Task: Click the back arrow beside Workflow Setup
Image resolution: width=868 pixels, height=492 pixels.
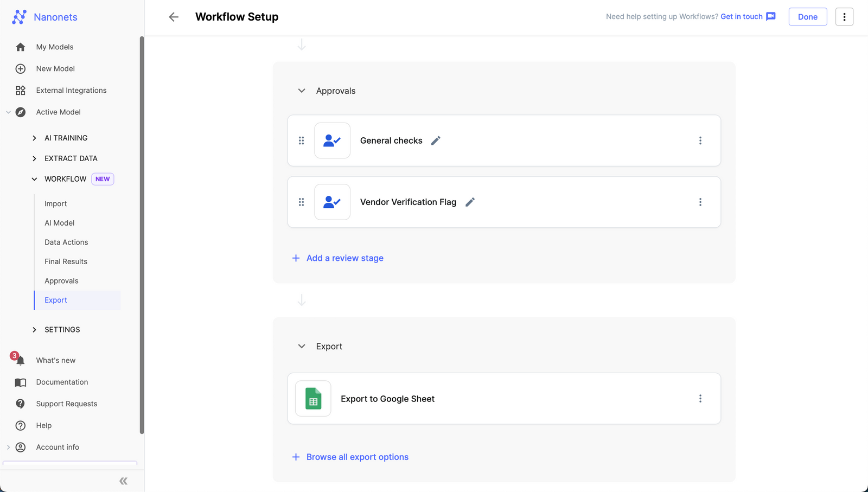Action: [174, 17]
